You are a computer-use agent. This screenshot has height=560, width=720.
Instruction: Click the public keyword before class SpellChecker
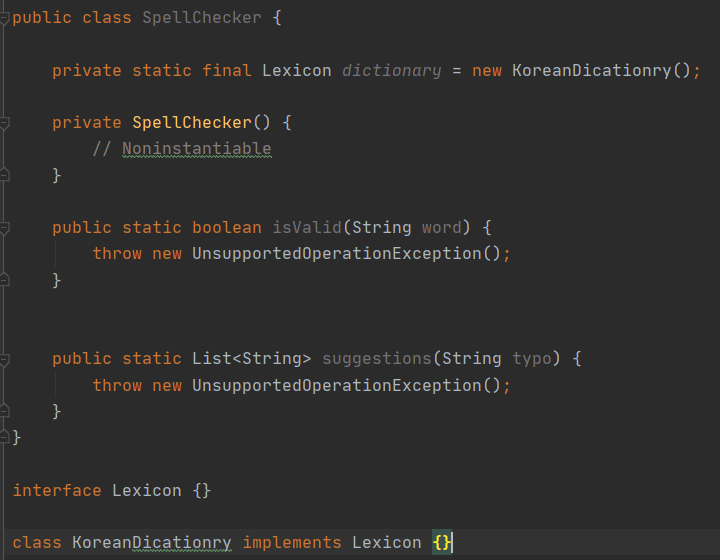pos(42,18)
